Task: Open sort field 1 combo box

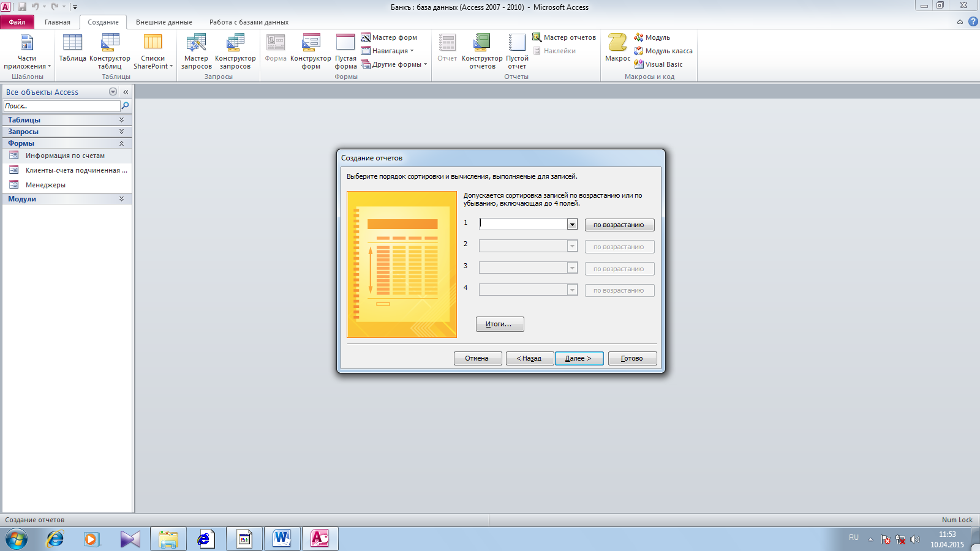Action: click(572, 224)
